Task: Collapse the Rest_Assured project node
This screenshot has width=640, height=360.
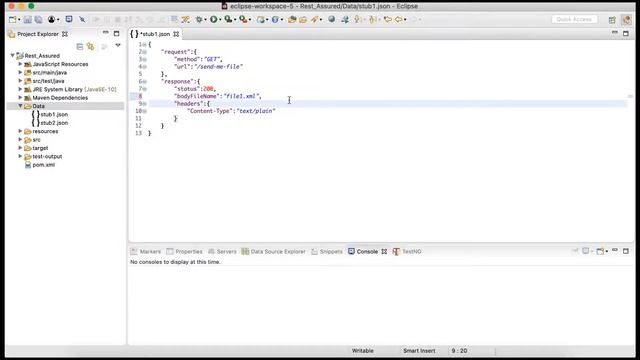Action: tap(13, 55)
